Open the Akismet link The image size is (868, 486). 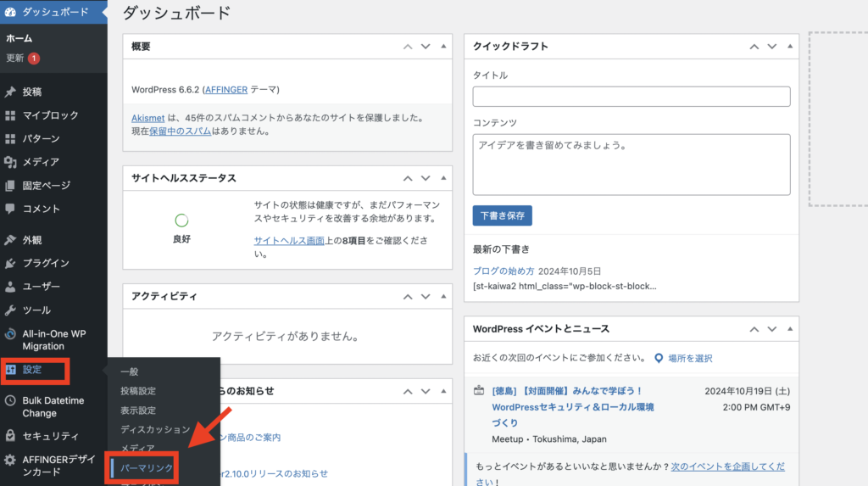147,118
